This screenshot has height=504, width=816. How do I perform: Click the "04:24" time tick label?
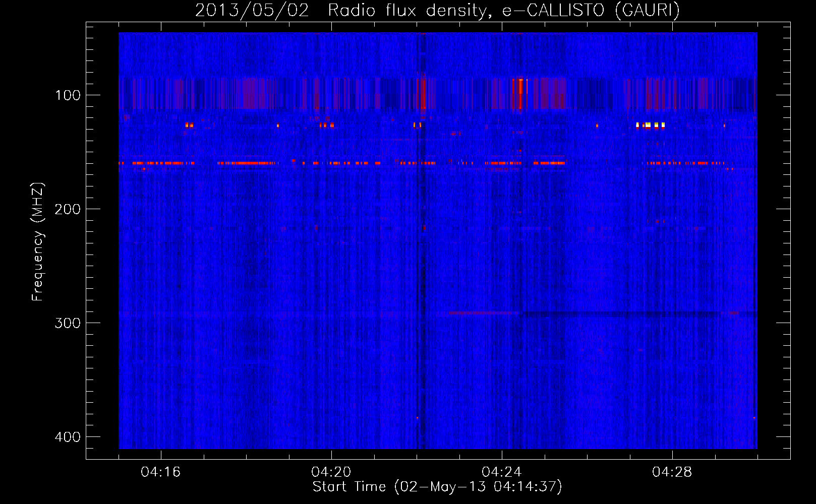click(501, 472)
